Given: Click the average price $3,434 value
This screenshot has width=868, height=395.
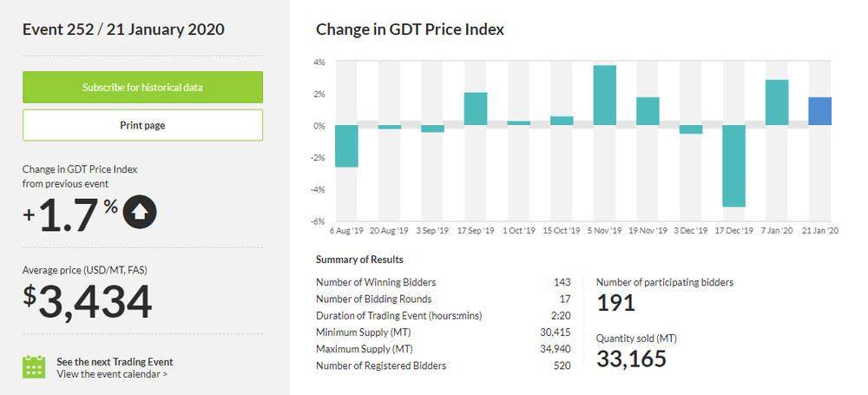Looking at the screenshot, I should tap(88, 301).
